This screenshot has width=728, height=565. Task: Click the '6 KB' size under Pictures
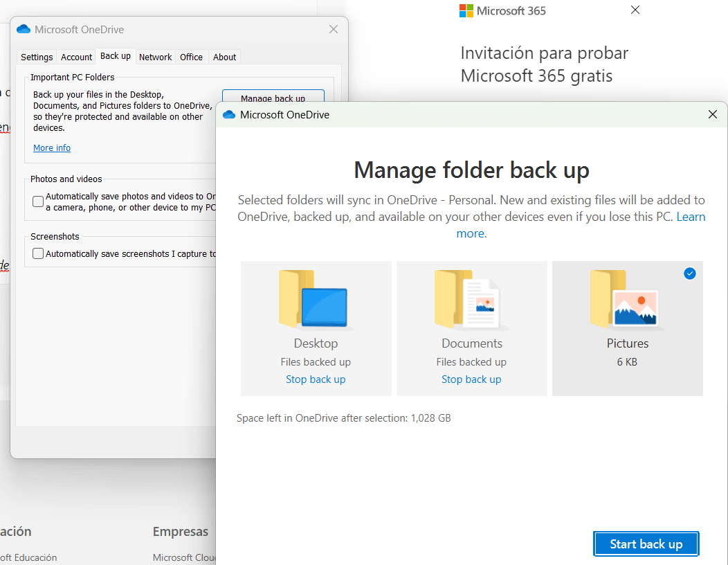point(627,362)
